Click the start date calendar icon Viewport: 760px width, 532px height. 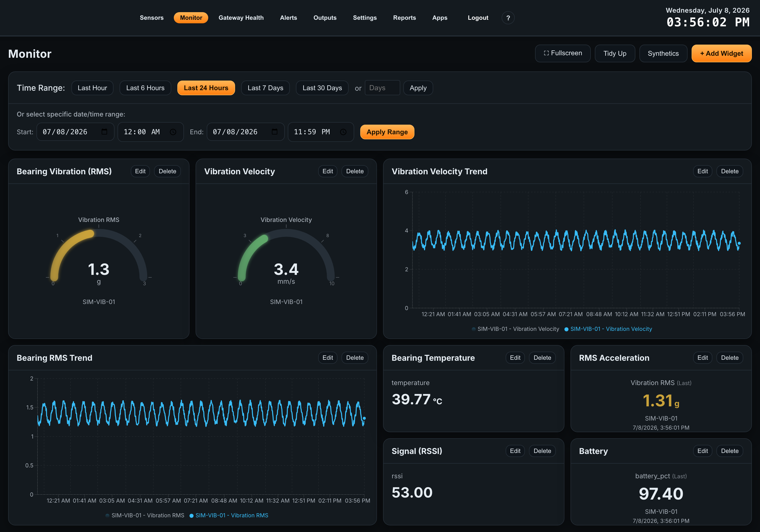(104, 132)
